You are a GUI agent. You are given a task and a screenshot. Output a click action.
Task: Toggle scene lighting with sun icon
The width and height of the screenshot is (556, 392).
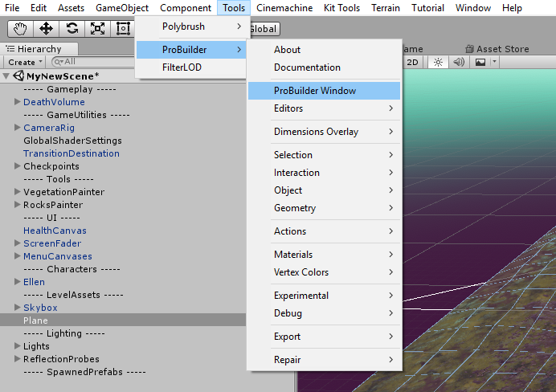pos(438,62)
